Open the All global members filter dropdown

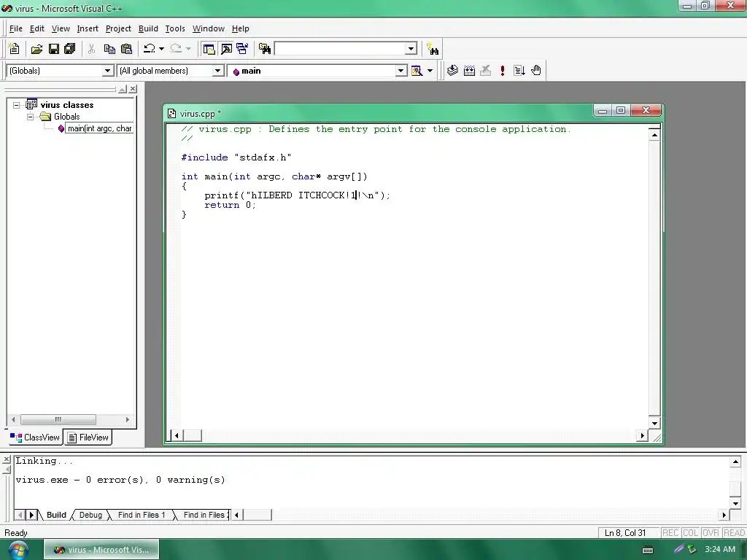click(217, 71)
